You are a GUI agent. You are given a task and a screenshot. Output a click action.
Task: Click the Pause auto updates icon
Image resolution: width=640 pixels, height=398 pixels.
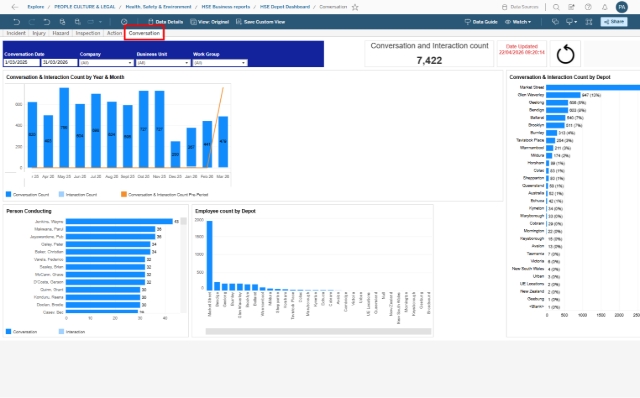[77, 22]
